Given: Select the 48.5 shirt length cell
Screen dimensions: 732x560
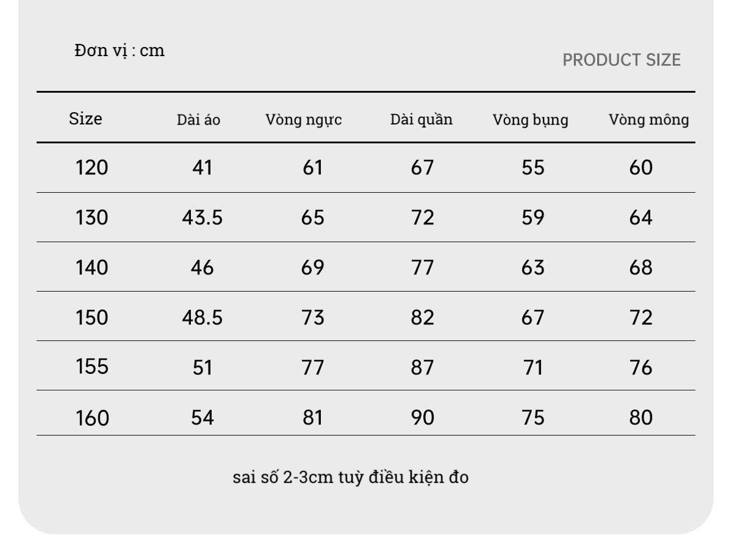Looking at the screenshot, I should tap(202, 317).
